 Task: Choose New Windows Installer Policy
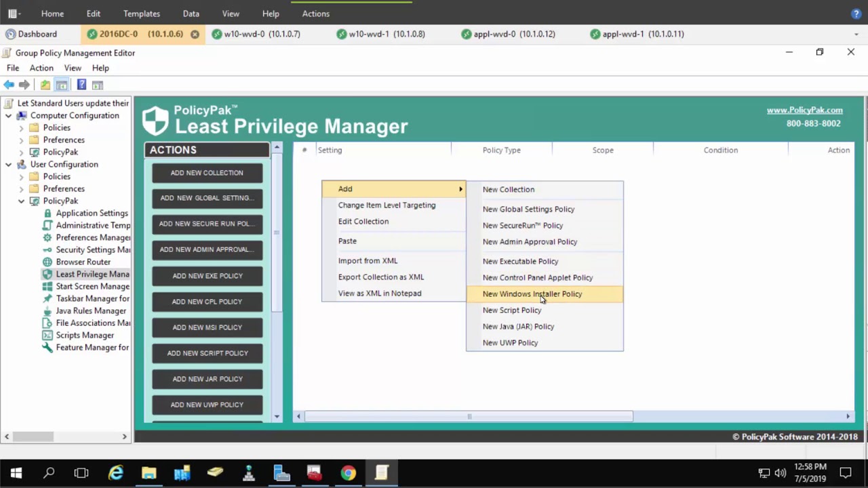[x=545, y=293]
